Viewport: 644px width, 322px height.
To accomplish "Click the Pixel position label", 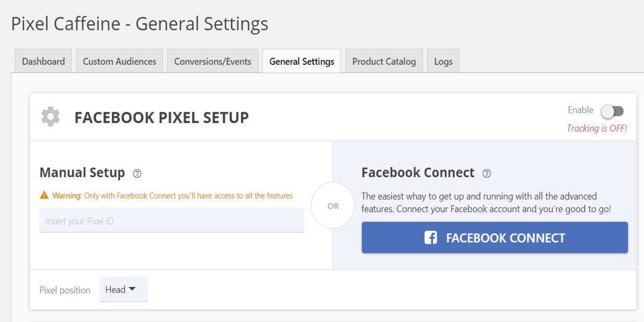I will point(65,290).
